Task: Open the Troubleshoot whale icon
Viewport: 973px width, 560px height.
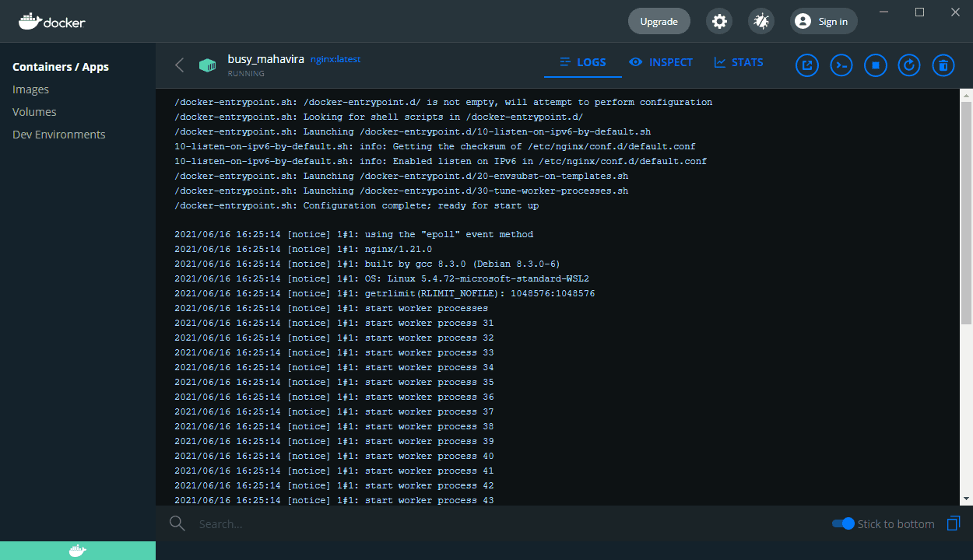Action: click(x=760, y=21)
